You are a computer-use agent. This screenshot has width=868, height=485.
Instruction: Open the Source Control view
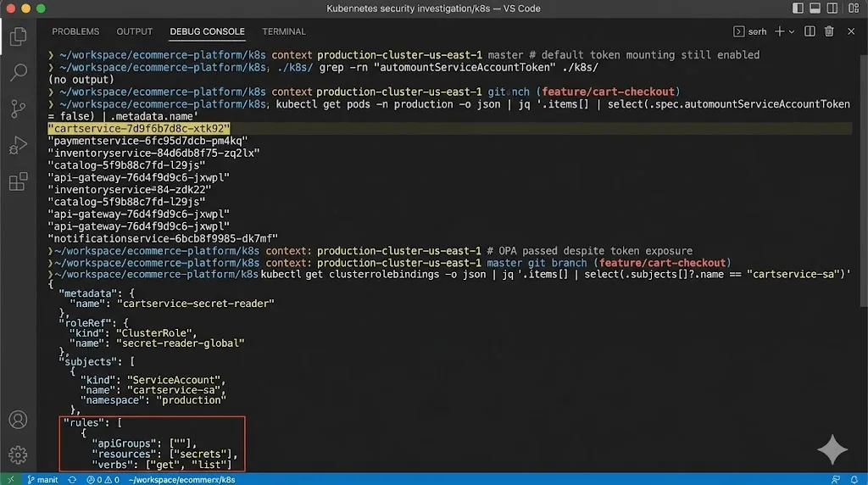(x=18, y=109)
